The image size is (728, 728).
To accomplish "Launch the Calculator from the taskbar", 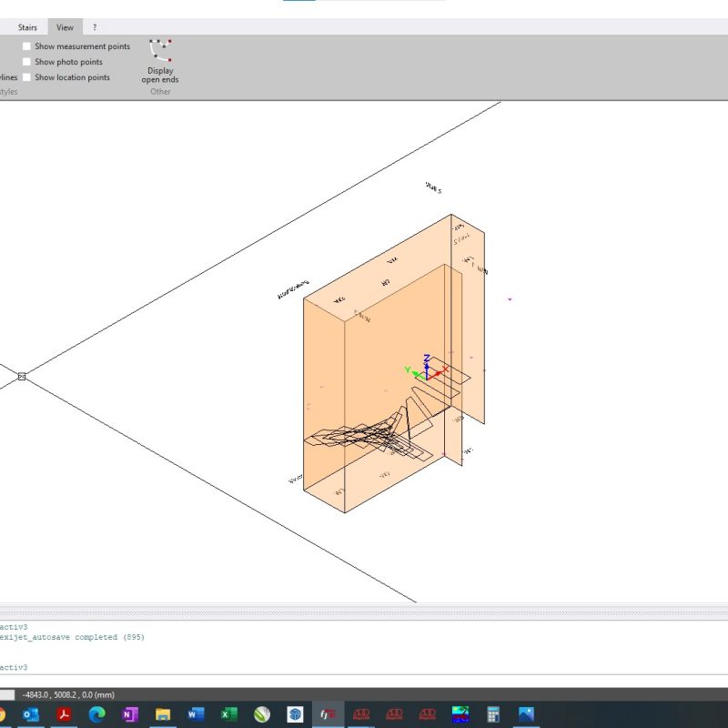I will (x=493, y=714).
